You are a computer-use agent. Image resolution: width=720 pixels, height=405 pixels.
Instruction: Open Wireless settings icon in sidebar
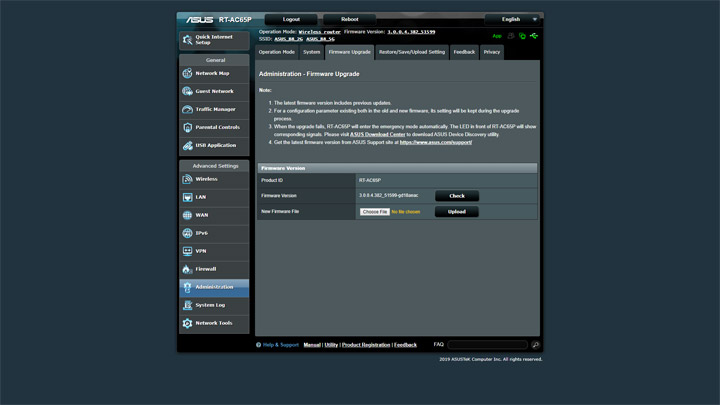click(187, 179)
